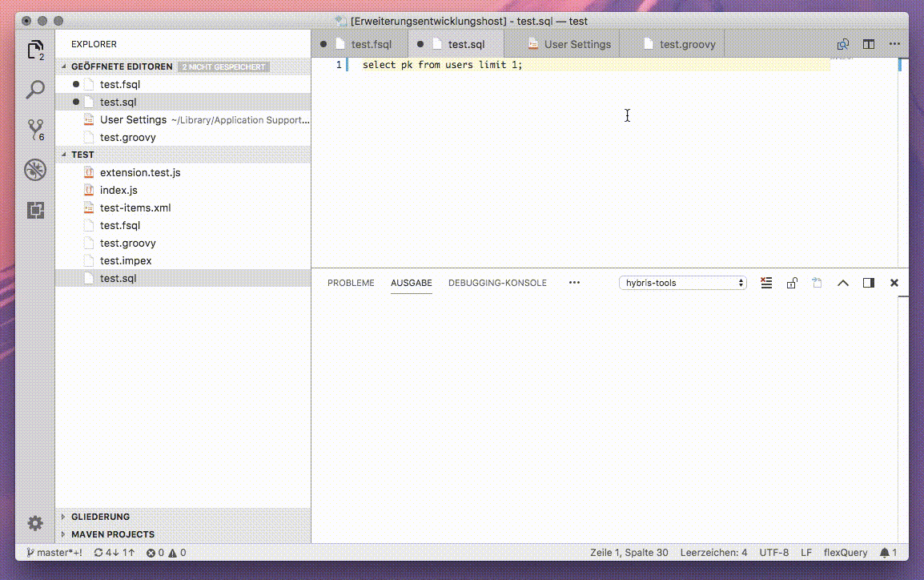Switch to the AUSGABE tab
The image size is (924, 580).
412,283
